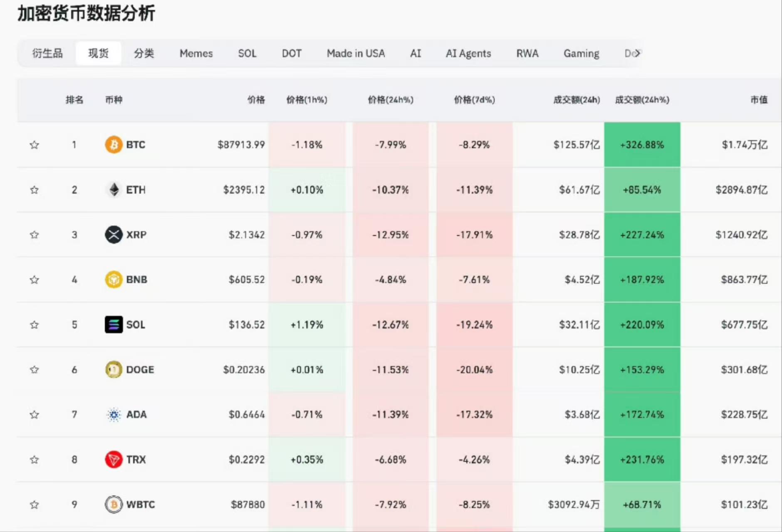This screenshot has width=782, height=532.
Task: Click the Bitcoin BTC coin icon
Action: coord(113,145)
